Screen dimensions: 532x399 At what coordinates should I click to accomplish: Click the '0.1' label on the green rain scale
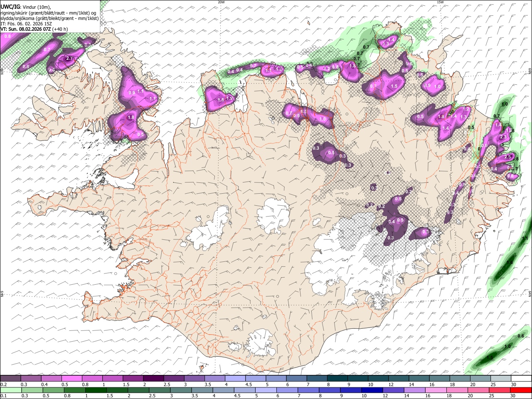coord(3,396)
